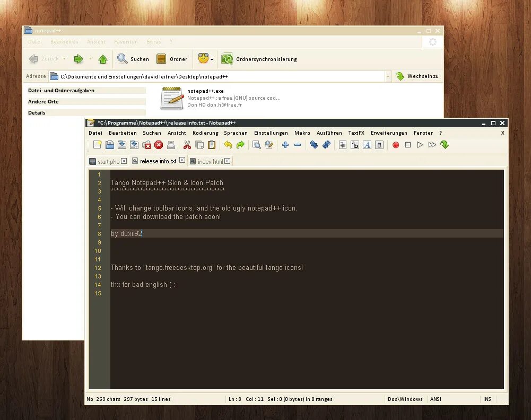The width and height of the screenshot is (531, 420).
Task: Start macro recording with red circle
Action: (x=396, y=145)
